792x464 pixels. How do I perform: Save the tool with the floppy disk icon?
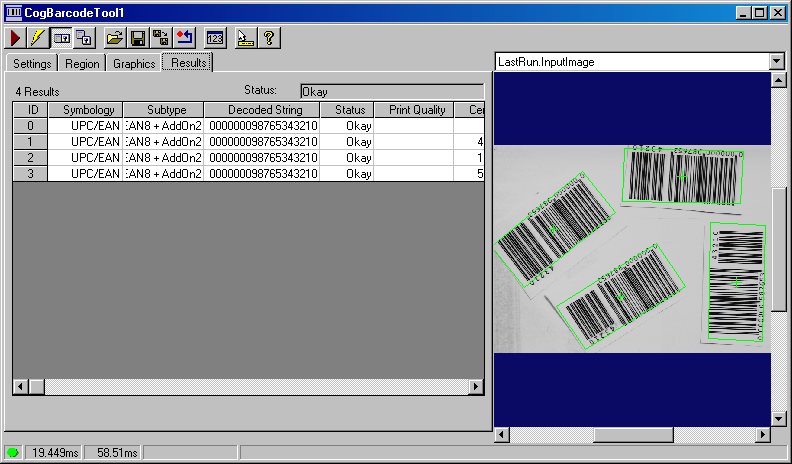137,38
